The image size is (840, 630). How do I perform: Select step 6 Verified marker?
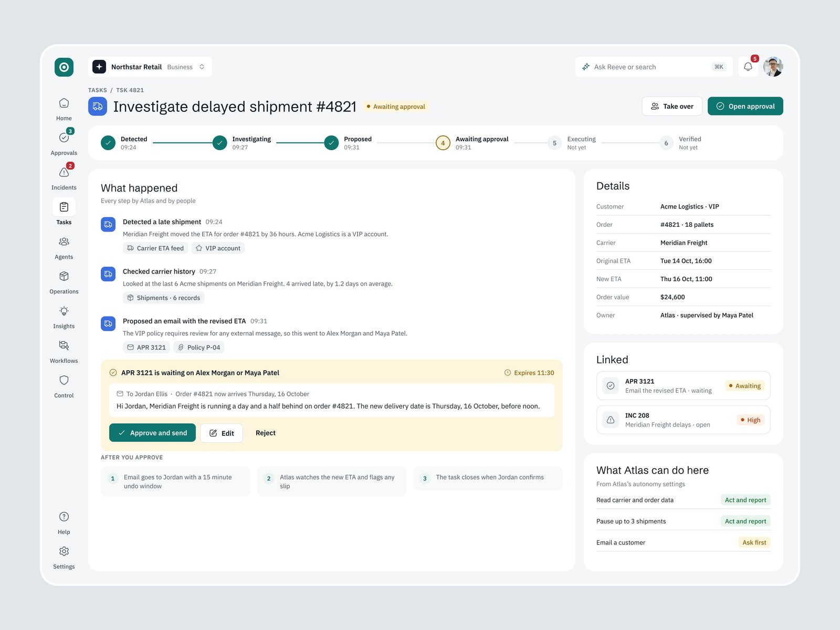pos(666,143)
